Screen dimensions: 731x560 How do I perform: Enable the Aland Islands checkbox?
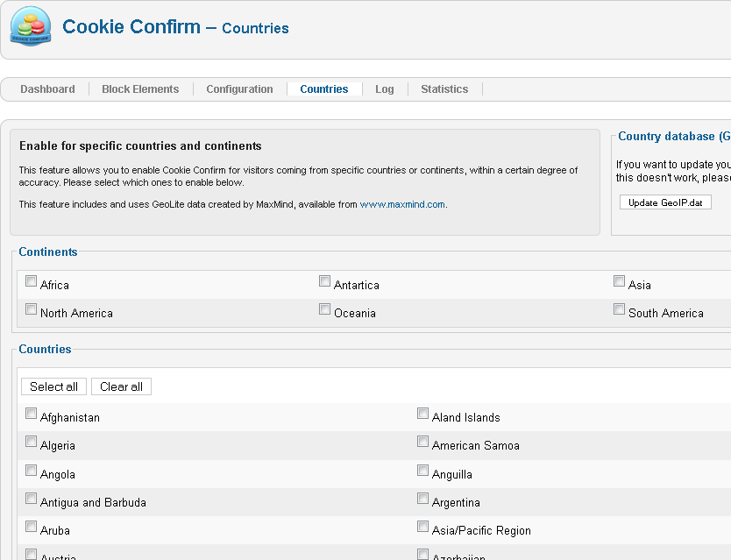422,414
